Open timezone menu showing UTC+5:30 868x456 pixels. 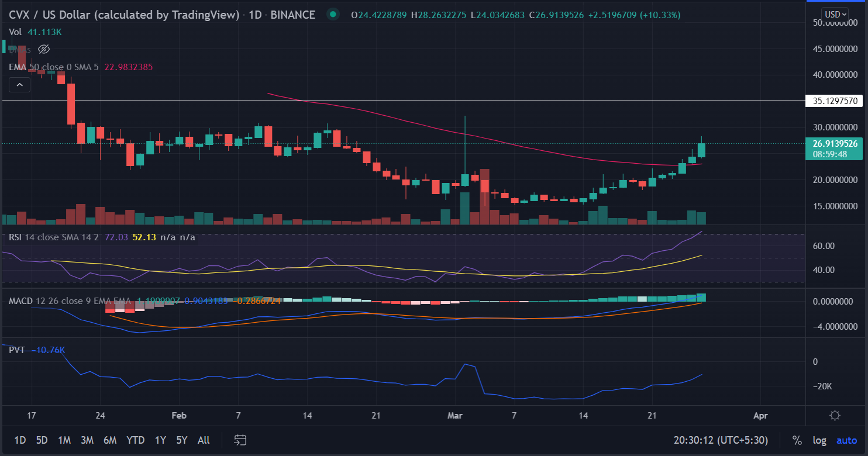pyautogui.click(x=721, y=440)
